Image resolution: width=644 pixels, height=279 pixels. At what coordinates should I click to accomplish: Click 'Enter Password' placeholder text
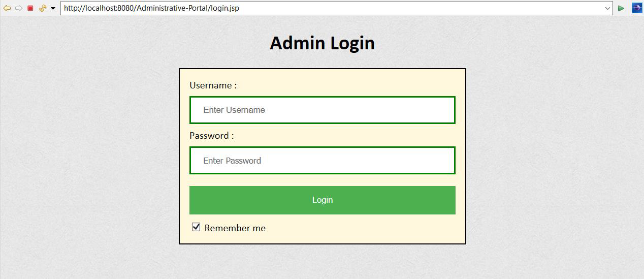tap(232, 161)
